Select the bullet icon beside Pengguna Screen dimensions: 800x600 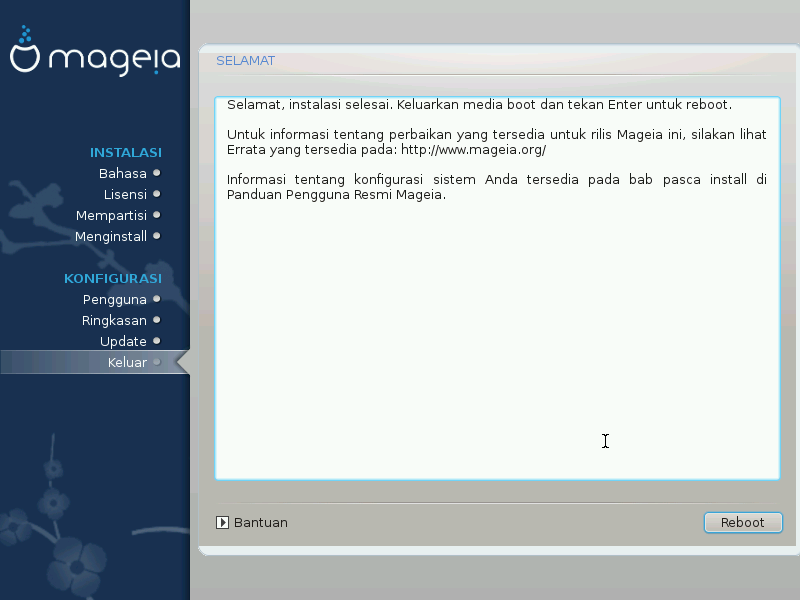click(x=157, y=299)
